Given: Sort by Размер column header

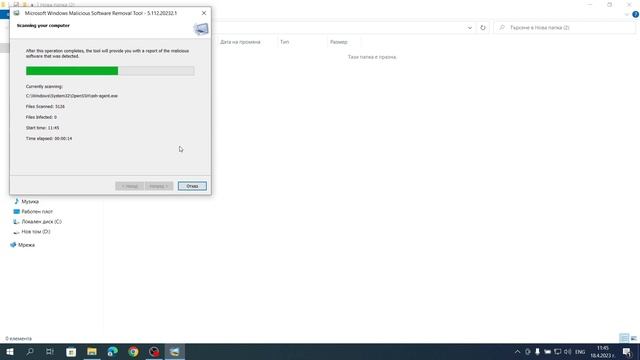Looking at the screenshot, I should [x=339, y=42].
